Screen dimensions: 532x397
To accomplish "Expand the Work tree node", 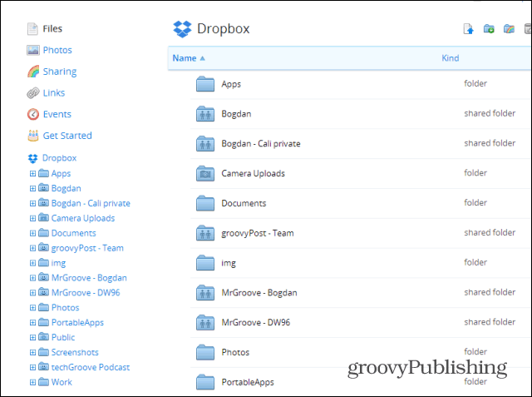I will [32, 382].
